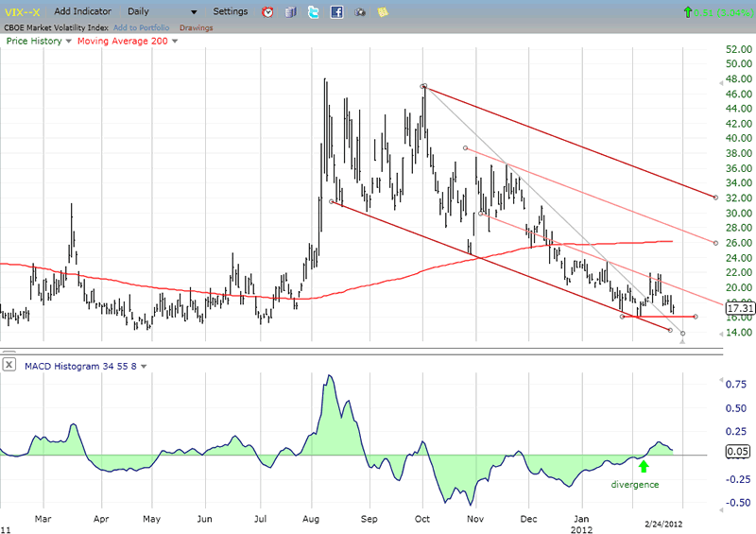Click the 0.05 MACD value label
The width and height of the screenshot is (756, 534).
click(x=737, y=452)
